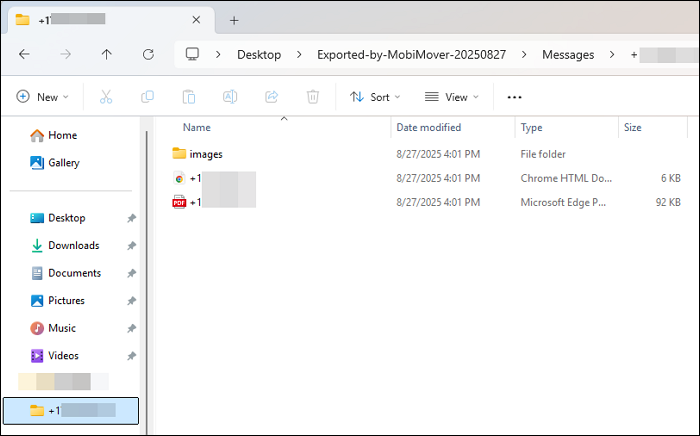Image resolution: width=700 pixels, height=436 pixels.
Task: Unpin Documents using its pin icon
Action: 131,274
